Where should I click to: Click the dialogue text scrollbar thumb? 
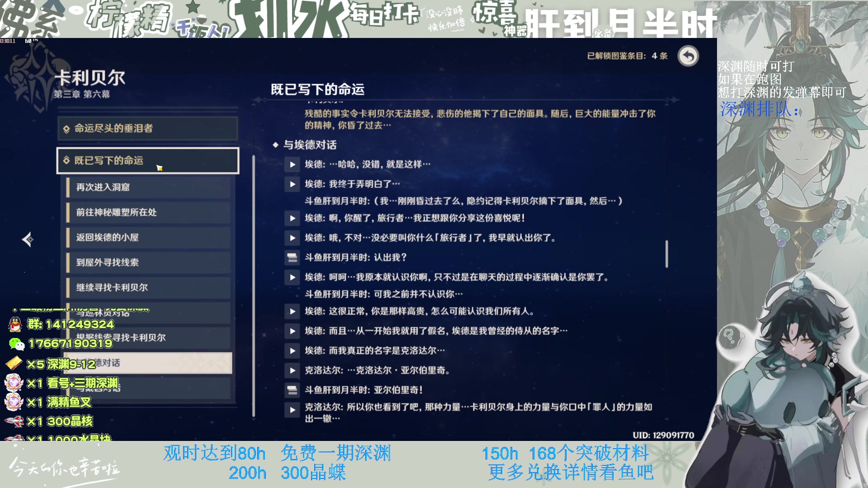tap(667, 254)
